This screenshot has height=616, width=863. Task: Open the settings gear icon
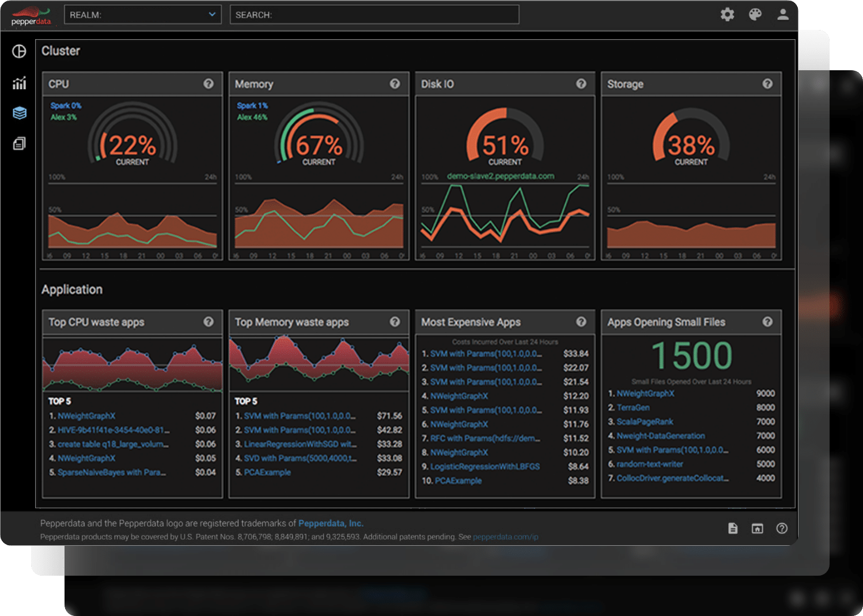pyautogui.click(x=727, y=14)
